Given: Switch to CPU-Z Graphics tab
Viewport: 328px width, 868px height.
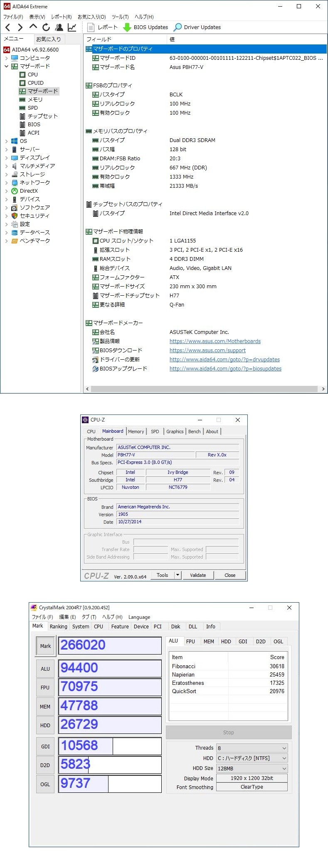Looking at the screenshot, I should [x=175, y=432].
